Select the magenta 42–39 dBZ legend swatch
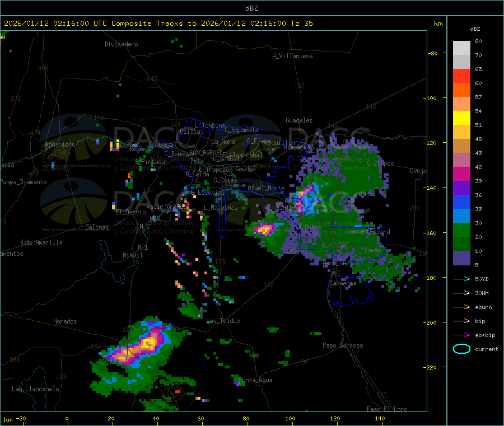Viewport: 504px width, 426px height. click(x=461, y=174)
